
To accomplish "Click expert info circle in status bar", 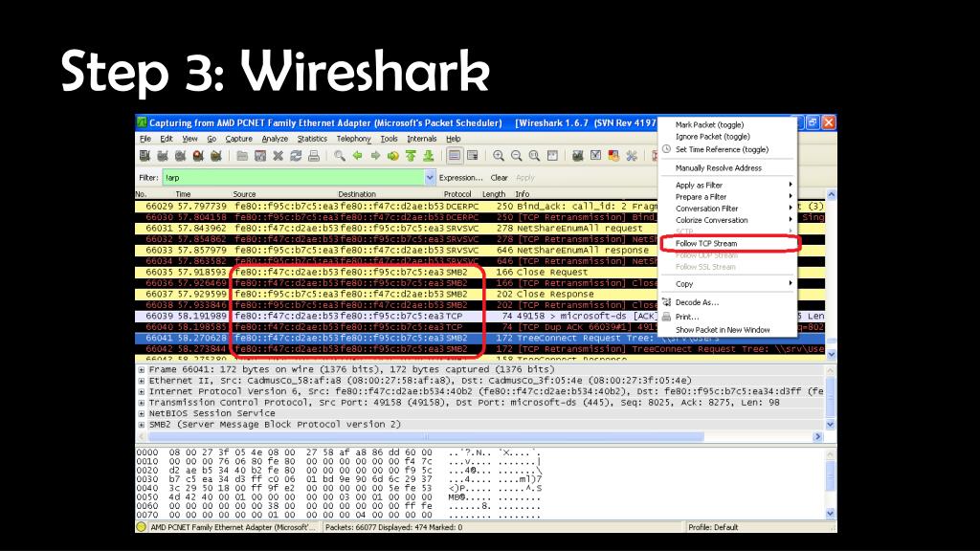I will [142, 527].
